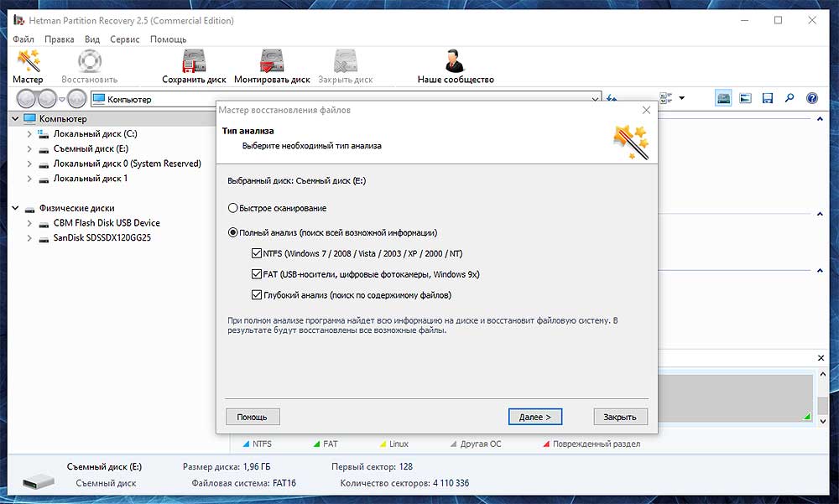839x504 pixels.
Task: Expand the Локальный диск 1 node
Action: [x=29, y=179]
